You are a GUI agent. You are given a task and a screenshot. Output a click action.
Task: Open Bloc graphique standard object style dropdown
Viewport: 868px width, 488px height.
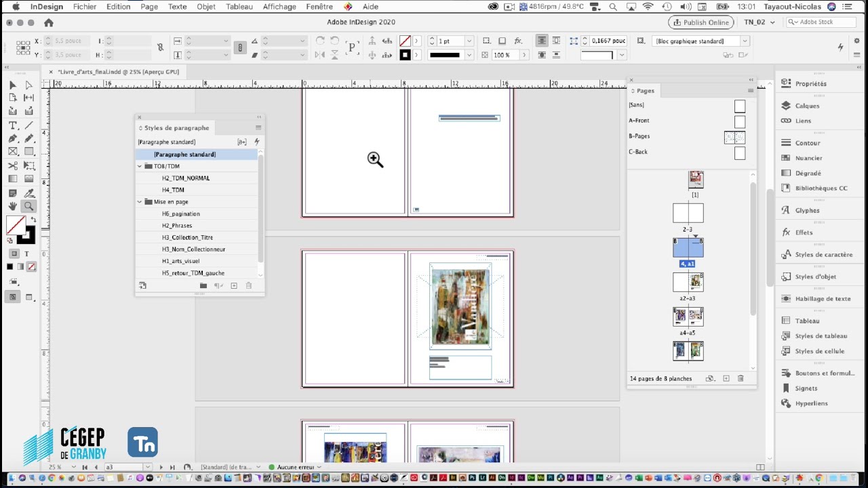[744, 41]
